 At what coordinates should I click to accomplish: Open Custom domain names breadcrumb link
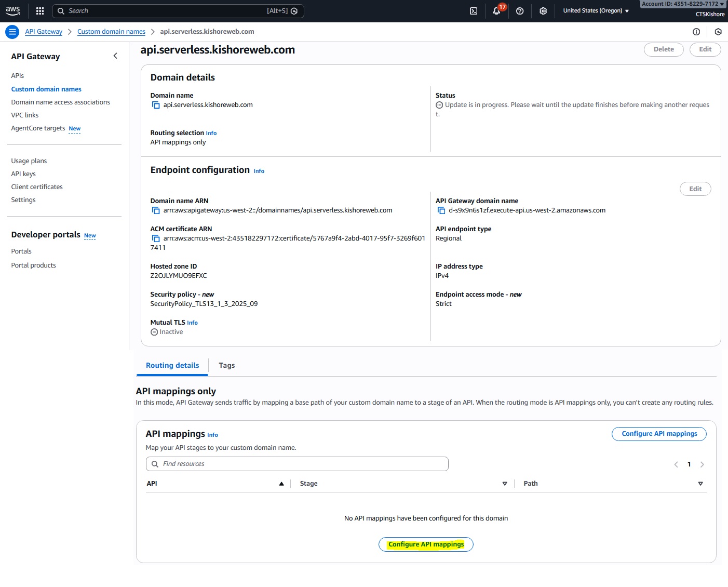pos(111,32)
